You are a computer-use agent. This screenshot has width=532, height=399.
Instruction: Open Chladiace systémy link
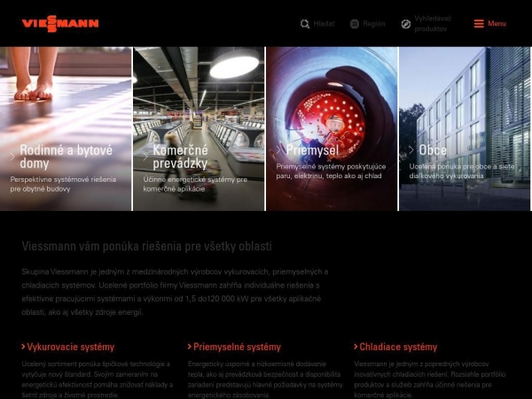398,347
